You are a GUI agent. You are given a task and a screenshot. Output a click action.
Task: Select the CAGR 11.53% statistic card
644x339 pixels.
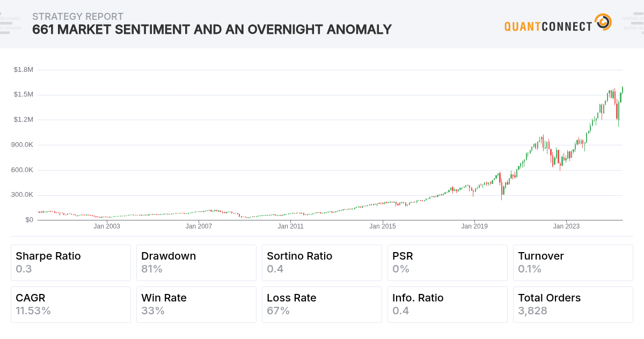click(71, 305)
